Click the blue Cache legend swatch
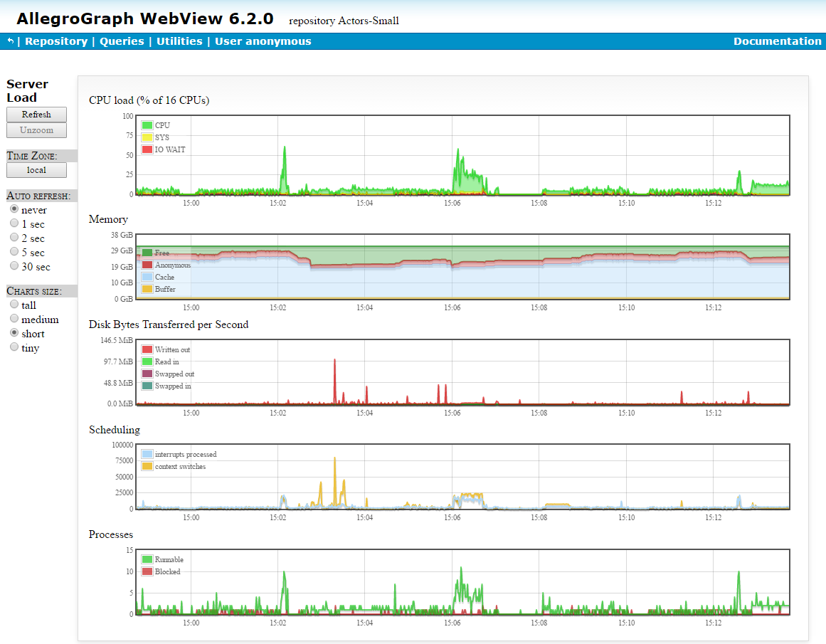 click(147, 278)
